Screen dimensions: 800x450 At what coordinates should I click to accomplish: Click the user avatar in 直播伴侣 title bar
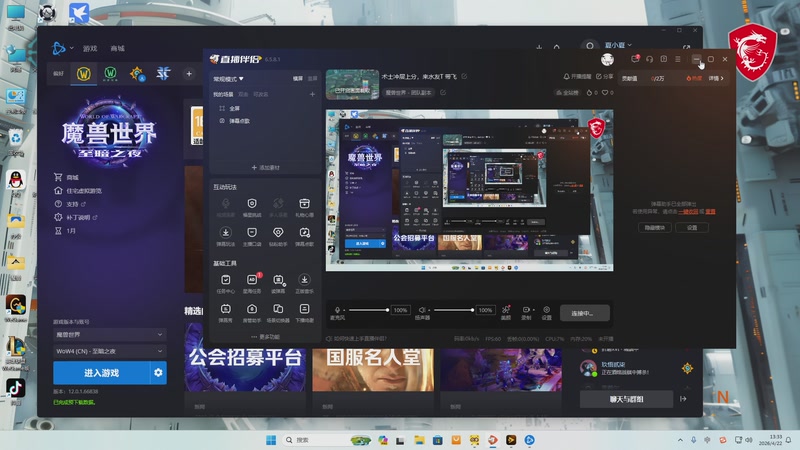click(x=607, y=59)
